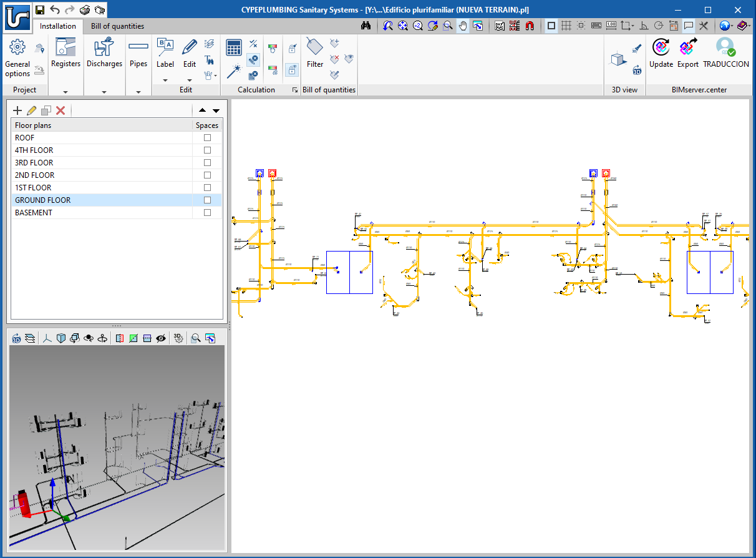
Task: Click the hidden eye icon in 3D toolbar
Action: coord(161,338)
